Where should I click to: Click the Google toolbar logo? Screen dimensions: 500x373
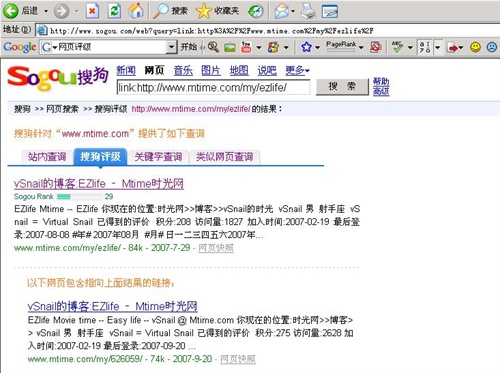(20, 47)
